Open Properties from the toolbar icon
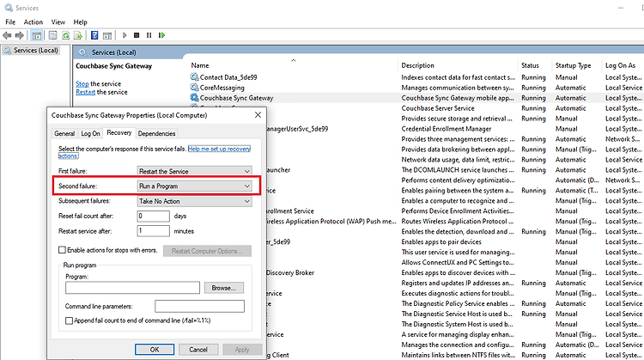The image size is (644, 360). tap(53, 35)
